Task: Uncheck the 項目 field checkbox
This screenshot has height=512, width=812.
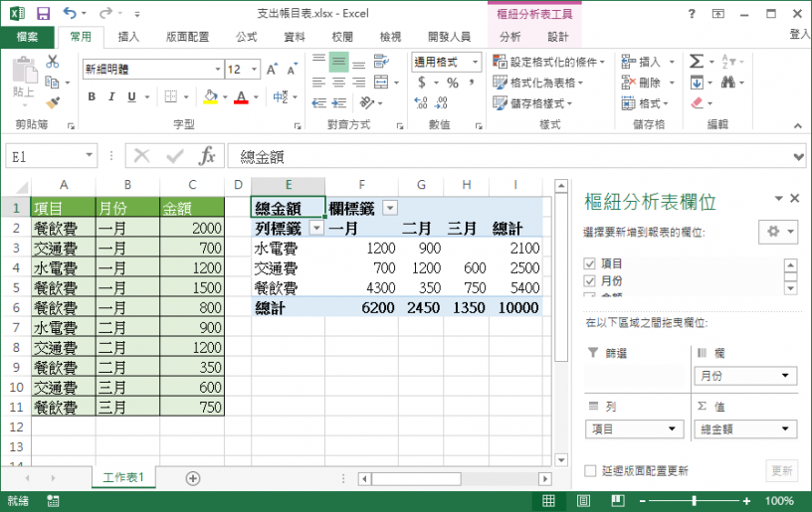Action: [589, 263]
